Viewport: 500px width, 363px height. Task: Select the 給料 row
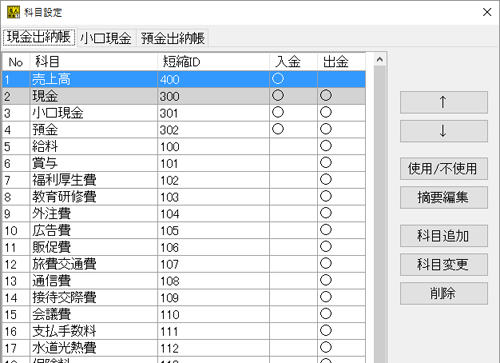pos(184,147)
